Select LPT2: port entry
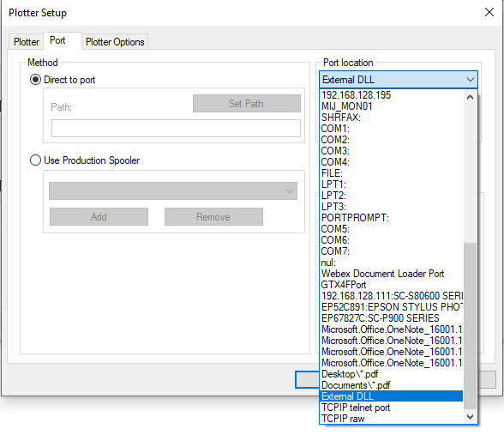 pyautogui.click(x=391, y=196)
